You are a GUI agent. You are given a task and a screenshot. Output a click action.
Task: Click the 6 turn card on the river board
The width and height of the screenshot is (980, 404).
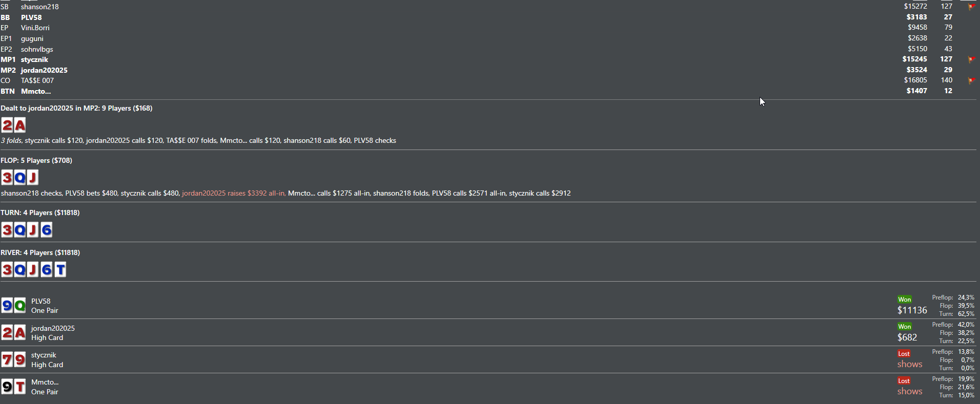coord(47,269)
